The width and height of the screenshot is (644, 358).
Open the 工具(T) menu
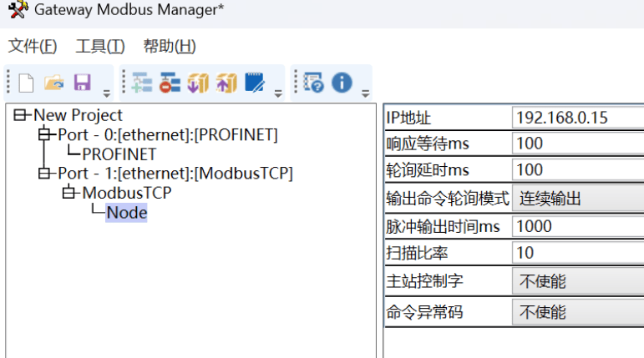pyautogui.click(x=100, y=46)
